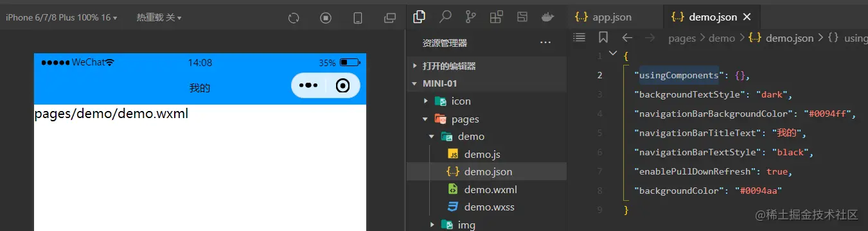Open the iPhone 6/7/8 Plus device dropdown
This screenshot has width=868, height=231.
[62, 18]
